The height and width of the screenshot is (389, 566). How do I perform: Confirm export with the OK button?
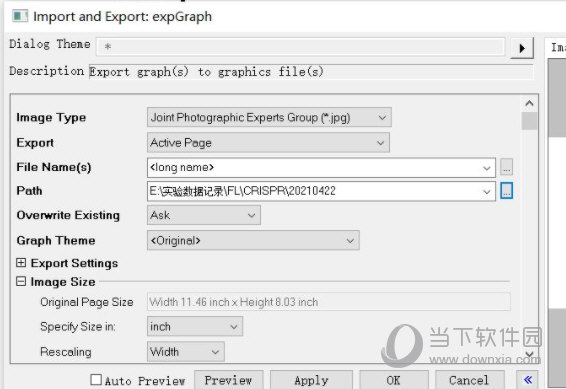tap(394, 380)
